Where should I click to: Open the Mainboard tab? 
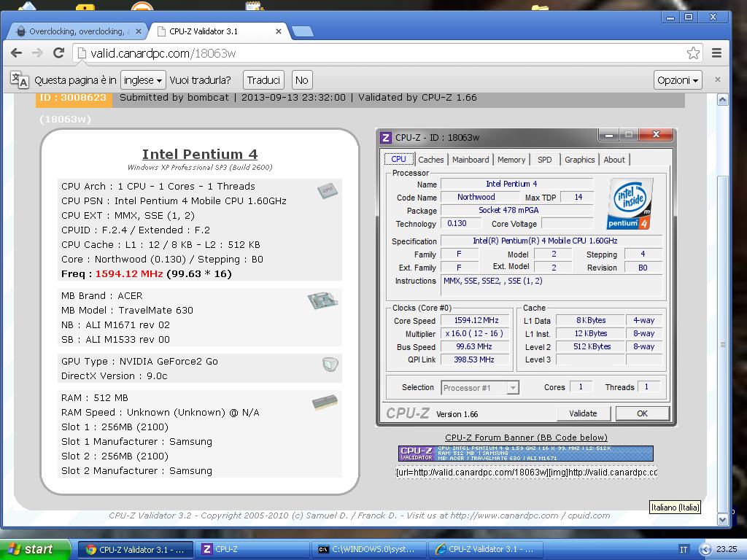point(471,160)
